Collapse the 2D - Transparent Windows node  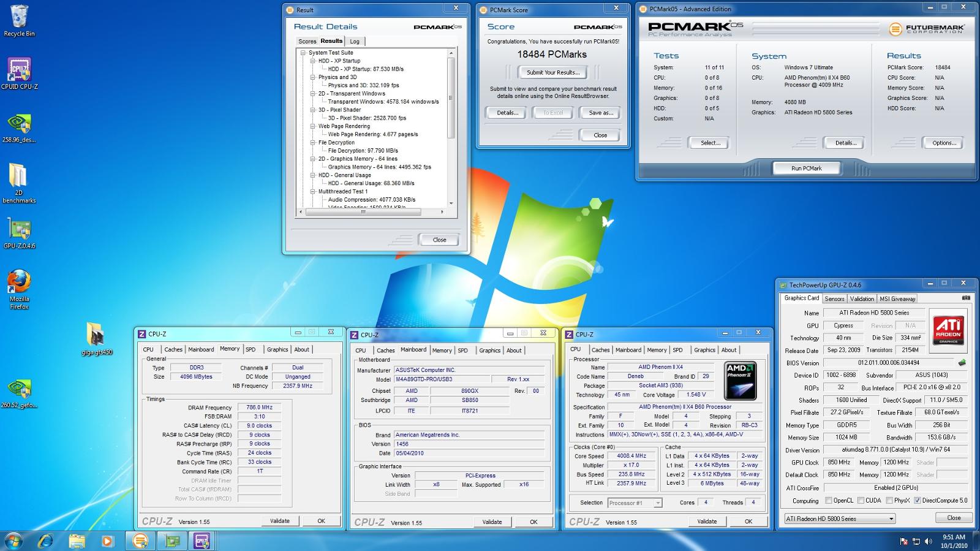pyautogui.click(x=312, y=94)
